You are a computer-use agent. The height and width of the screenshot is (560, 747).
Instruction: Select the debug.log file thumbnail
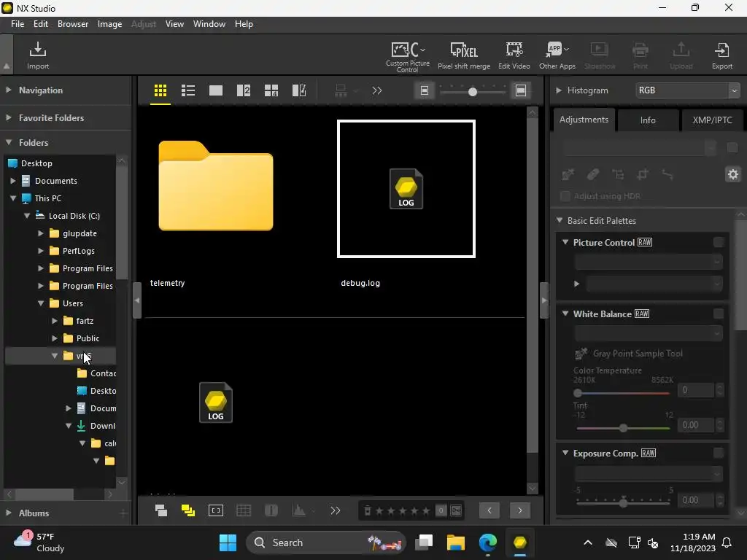[406, 189]
